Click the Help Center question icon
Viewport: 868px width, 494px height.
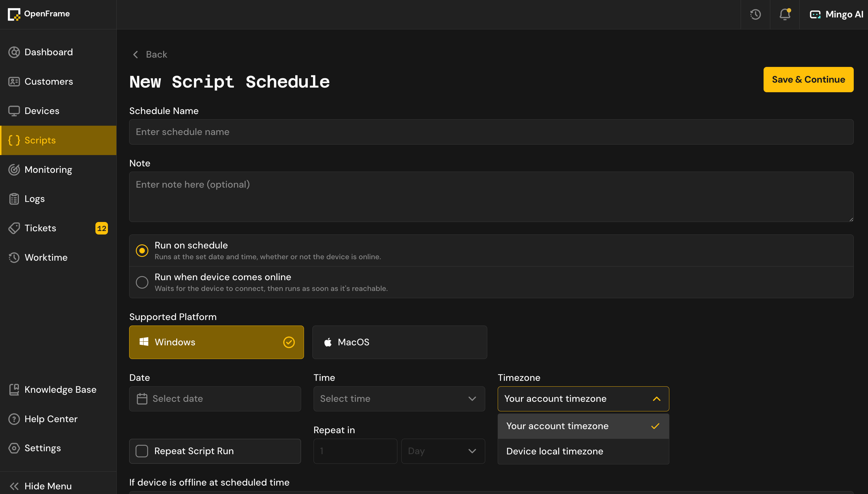point(14,419)
